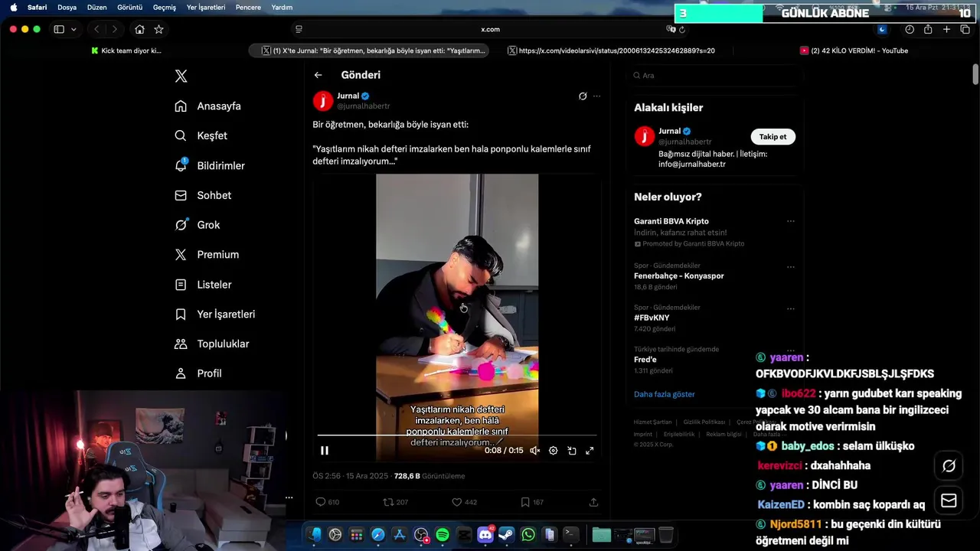980x551 pixels.
Task: Open the Fenerbahçe - Konyaspor trend
Action: pyautogui.click(x=678, y=275)
